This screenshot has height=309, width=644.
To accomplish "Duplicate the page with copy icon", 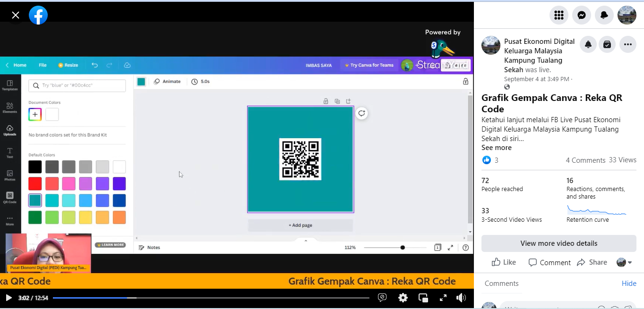I will [337, 101].
